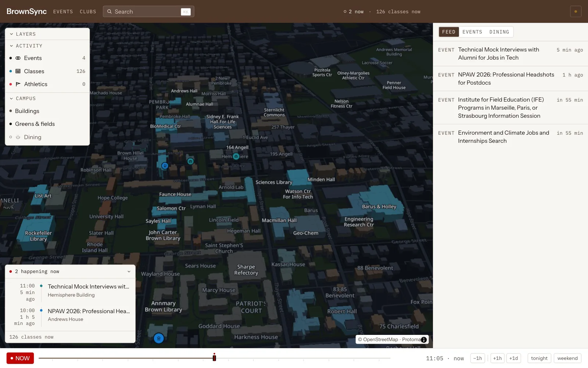This screenshot has width=588, height=368.
Task: Open the EVENTS navigation menu
Action: [63, 12]
